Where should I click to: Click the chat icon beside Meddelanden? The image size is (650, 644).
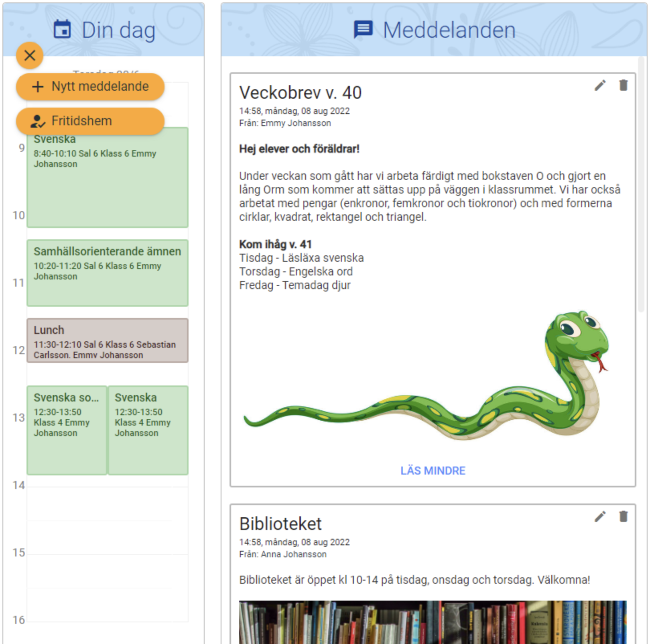point(363,30)
